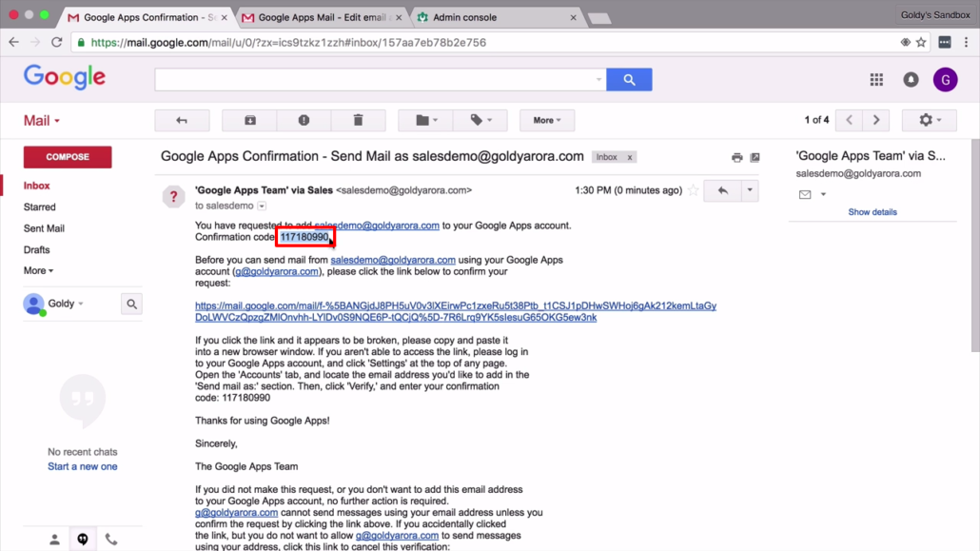Viewport: 980px width, 551px height.
Task: Click the blue search button
Action: click(x=629, y=79)
